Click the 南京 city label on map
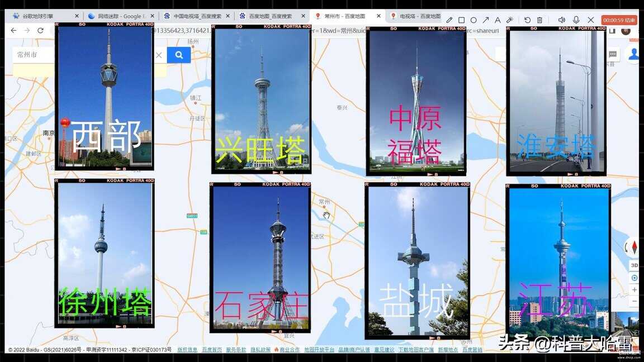 49,133
